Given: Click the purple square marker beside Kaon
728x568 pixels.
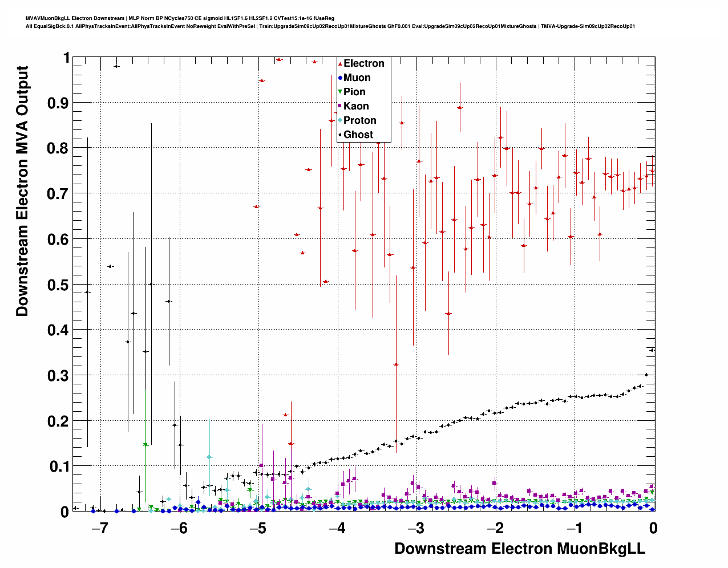Looking at the screenshot, I should (x=340, y=107).
